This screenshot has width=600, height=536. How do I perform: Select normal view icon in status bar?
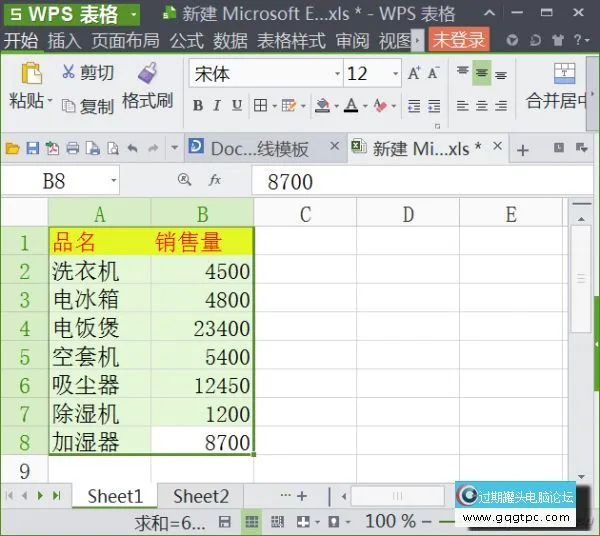click(251, 521)
